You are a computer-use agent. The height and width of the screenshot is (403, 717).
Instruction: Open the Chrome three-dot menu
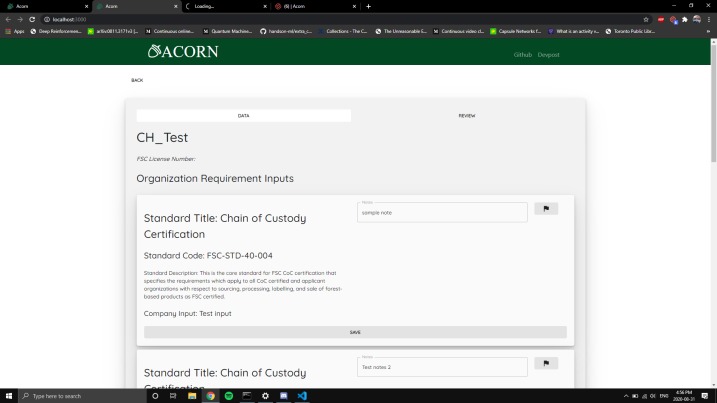coord(709,19)
